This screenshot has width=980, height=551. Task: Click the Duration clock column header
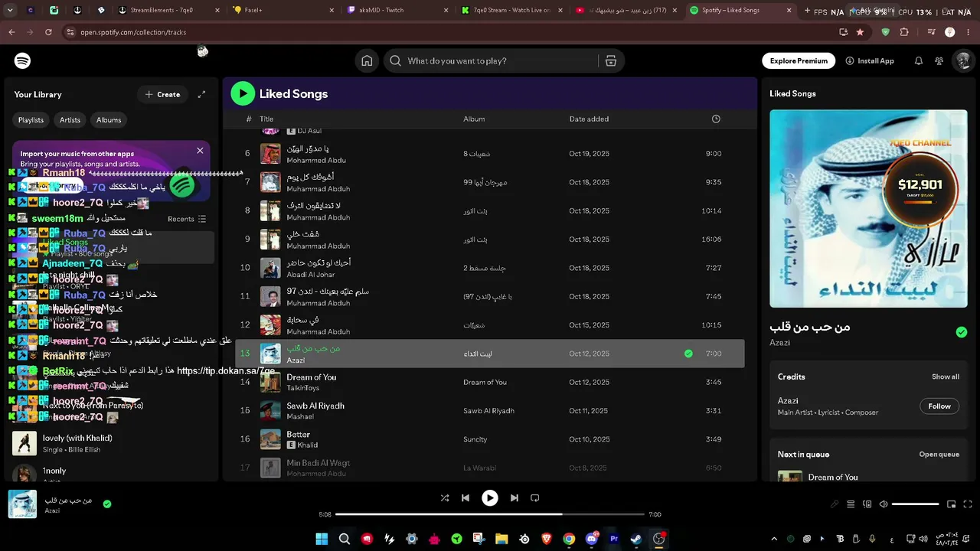pos(716,119)
